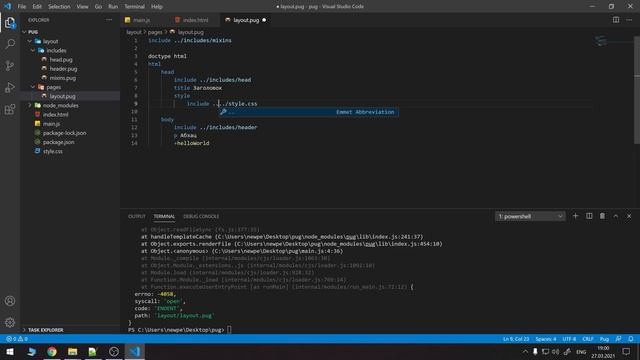Close the terminal panel
Viewport: 640px width, 360px height.
click(x=629, y=216)
